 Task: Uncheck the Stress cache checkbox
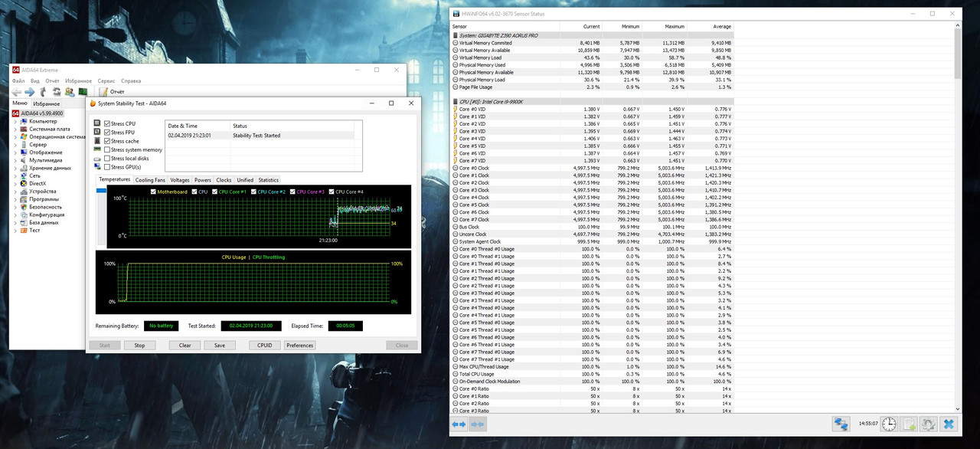pyautogui.click(x=107, y=141)
